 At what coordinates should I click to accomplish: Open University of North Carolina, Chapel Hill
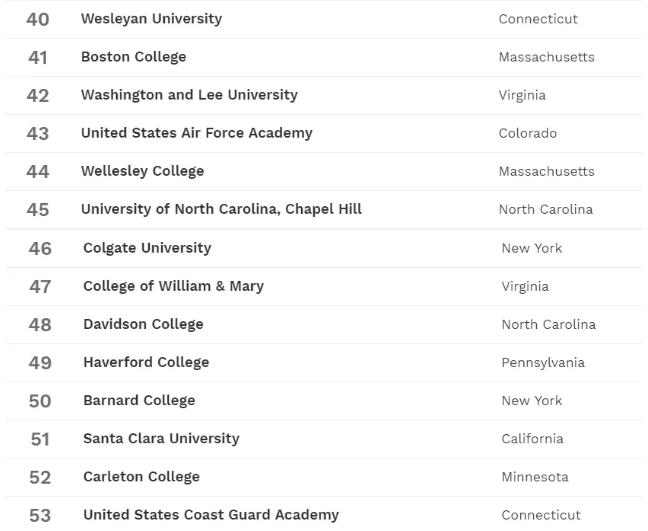pos(221,209)
